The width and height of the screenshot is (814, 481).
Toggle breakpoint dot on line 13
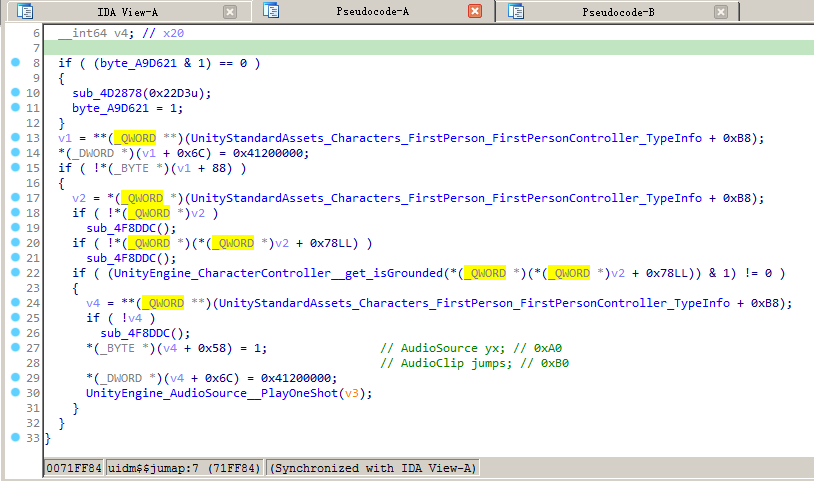(16, 138)
